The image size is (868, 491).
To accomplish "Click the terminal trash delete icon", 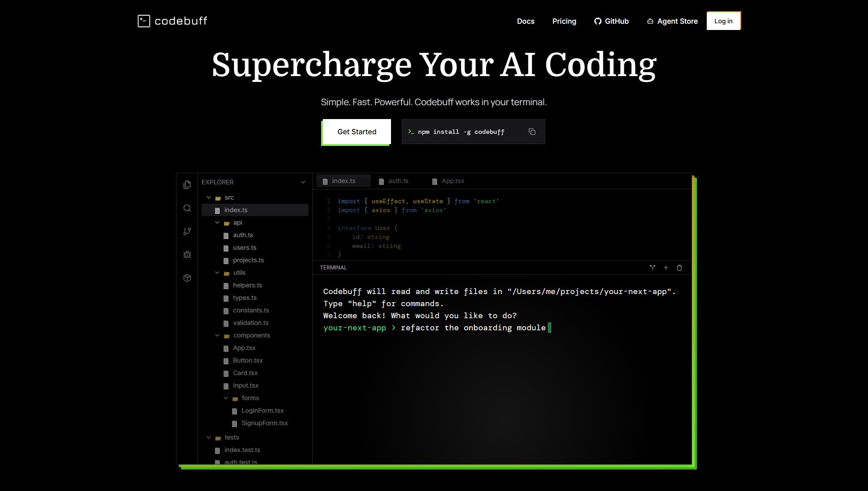I will pos(679,268).
